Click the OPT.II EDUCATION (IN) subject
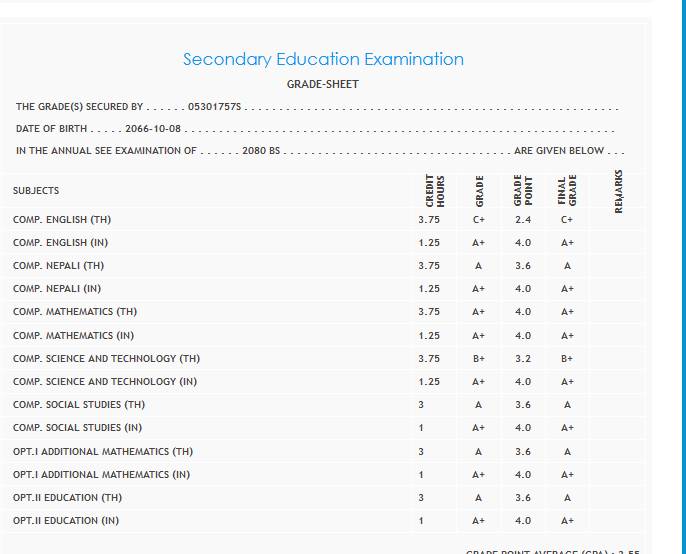Image resolution: width=686 pixels, height=554 pixels. point(67,520)
